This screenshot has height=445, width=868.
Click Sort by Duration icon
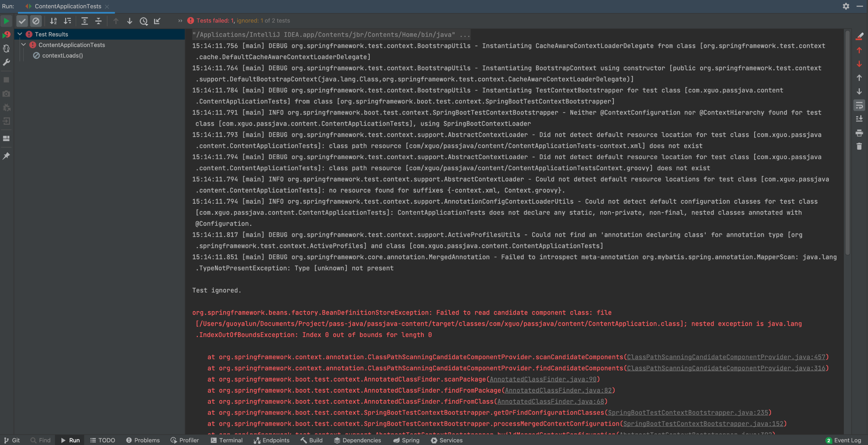[67, 21]
